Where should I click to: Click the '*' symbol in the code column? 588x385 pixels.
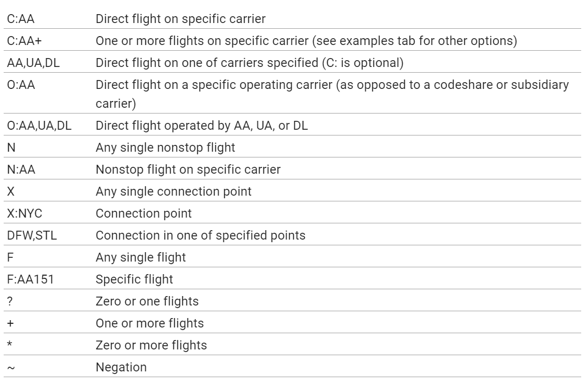coord(9,345)
